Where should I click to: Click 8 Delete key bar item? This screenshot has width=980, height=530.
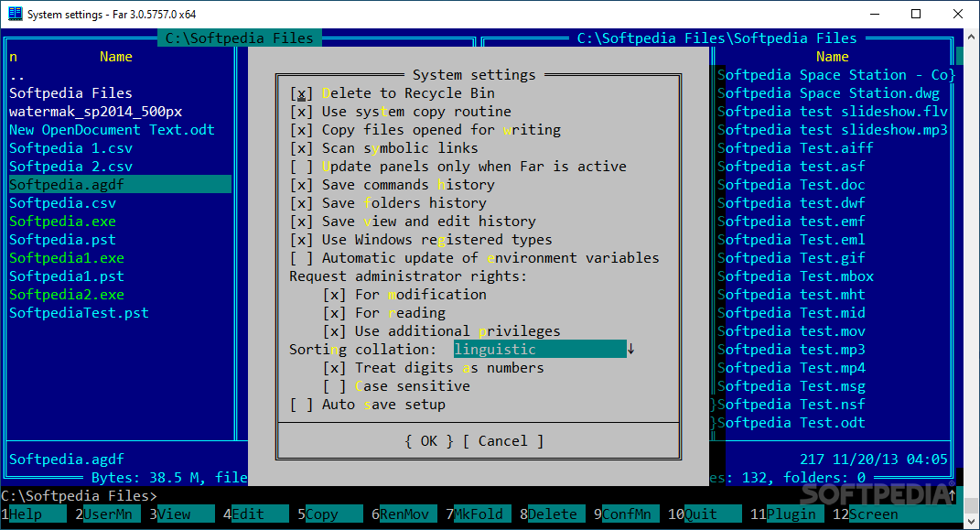click(553, 514)
